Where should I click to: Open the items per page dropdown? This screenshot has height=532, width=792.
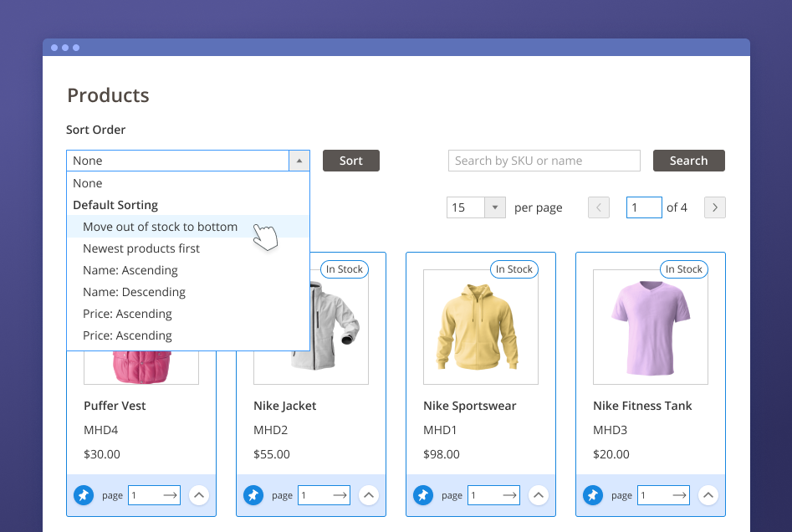tap(495, 207)
